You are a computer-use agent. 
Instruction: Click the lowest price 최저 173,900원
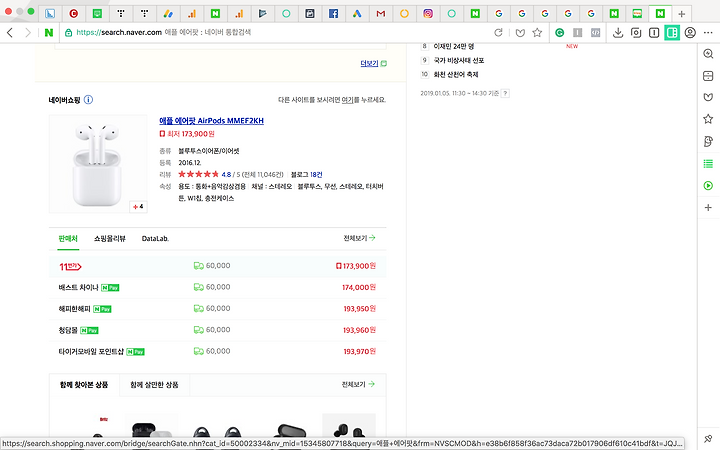[187, 134]
